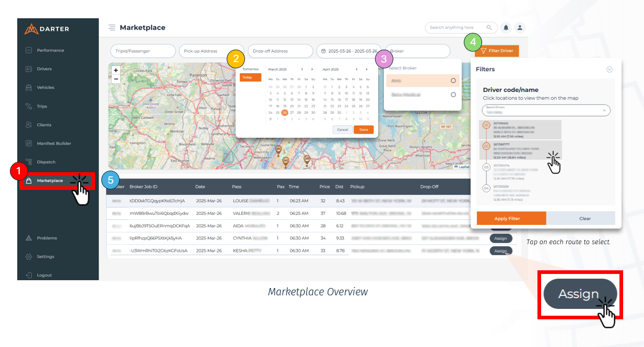Toggle the hamburger menu beside Marketplace
644x347 pixels.
click(112, 28)
